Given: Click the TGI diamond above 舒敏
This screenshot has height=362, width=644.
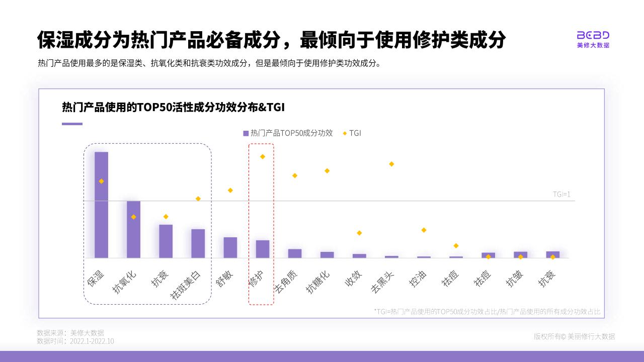Looking at the screenshot, I should pyautogui.click(x=230, y=190).
